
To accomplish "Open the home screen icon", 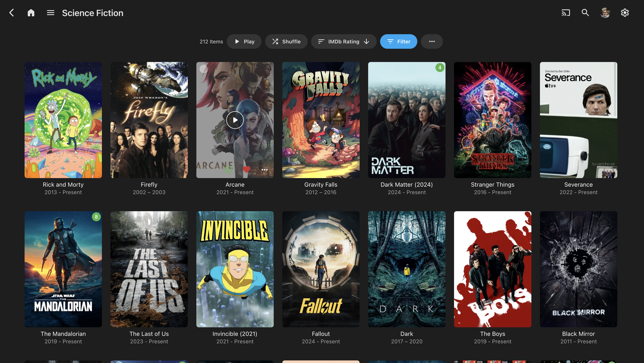I will [31, 13].
